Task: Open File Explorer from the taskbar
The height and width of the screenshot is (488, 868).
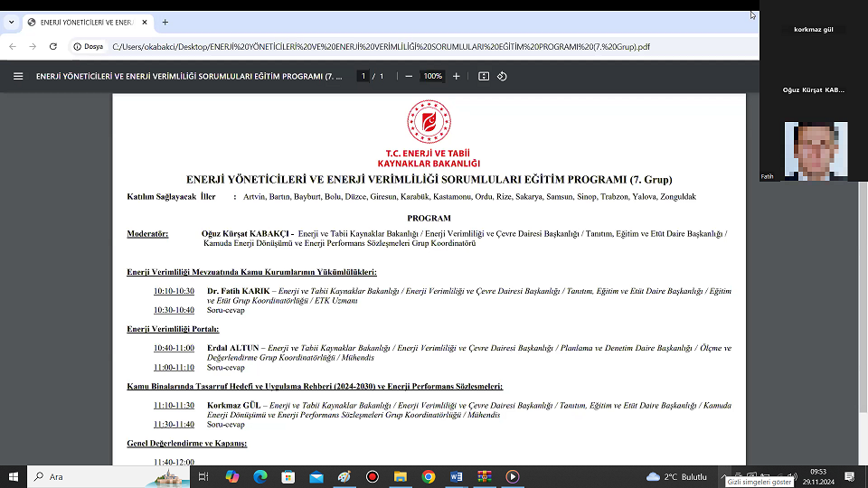Action: (x=401, y=476)
